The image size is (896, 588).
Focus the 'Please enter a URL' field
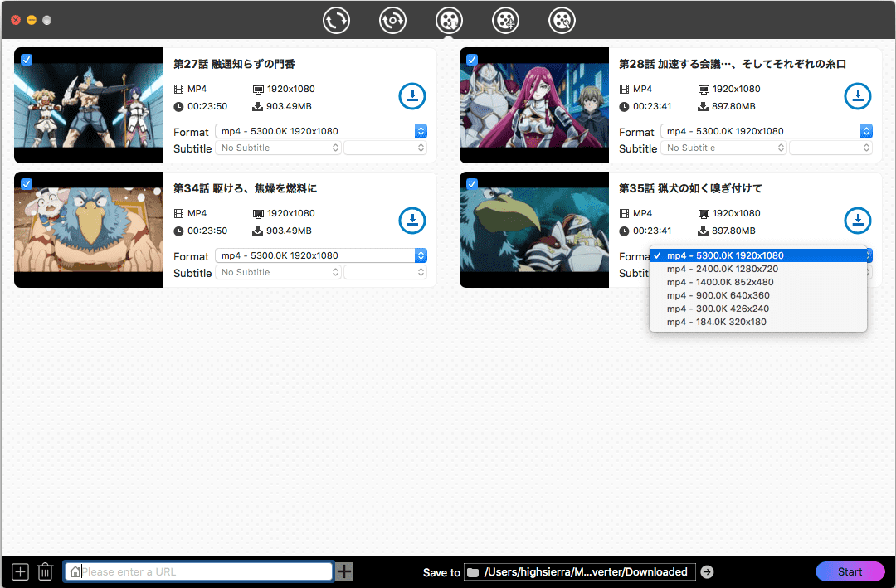[x=198, y=571]
